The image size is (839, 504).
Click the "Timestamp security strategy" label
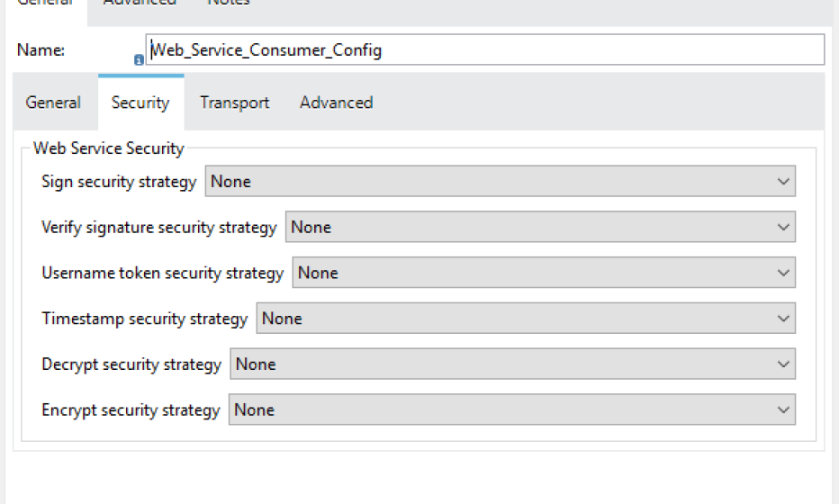coord(145,319)
